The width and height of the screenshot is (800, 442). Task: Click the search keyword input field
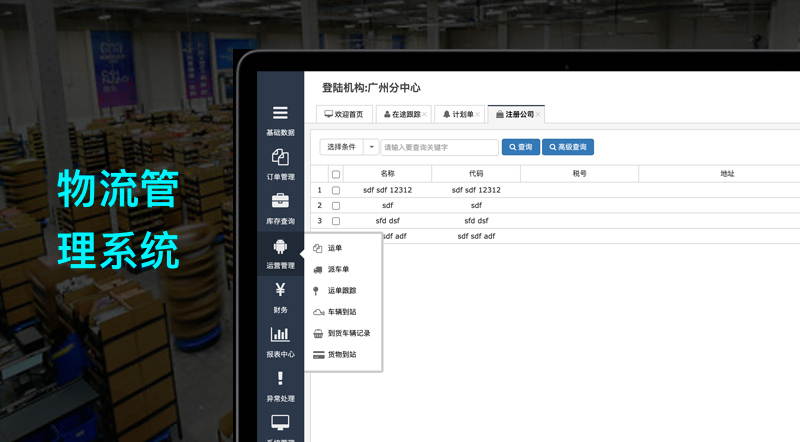click(439, 147)
